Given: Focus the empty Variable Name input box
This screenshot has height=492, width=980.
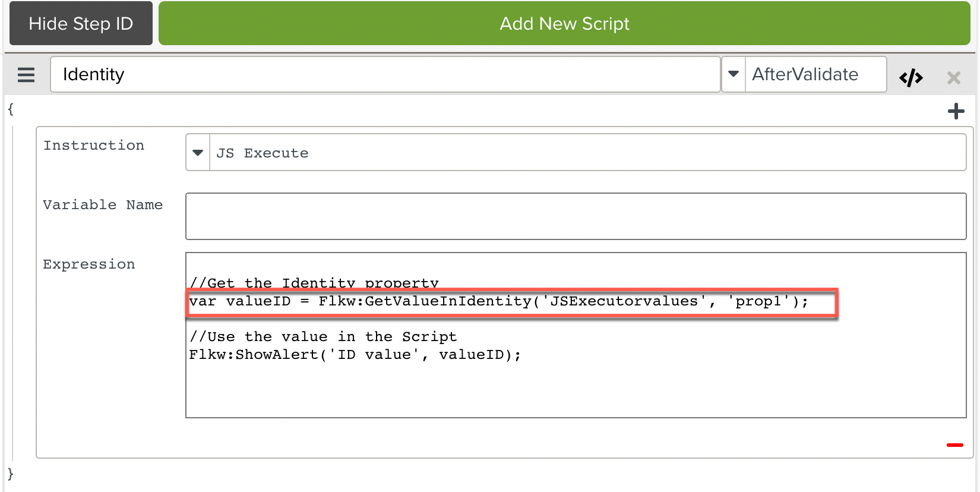Looking at the screenshot, I should click(x=575, y=216).
